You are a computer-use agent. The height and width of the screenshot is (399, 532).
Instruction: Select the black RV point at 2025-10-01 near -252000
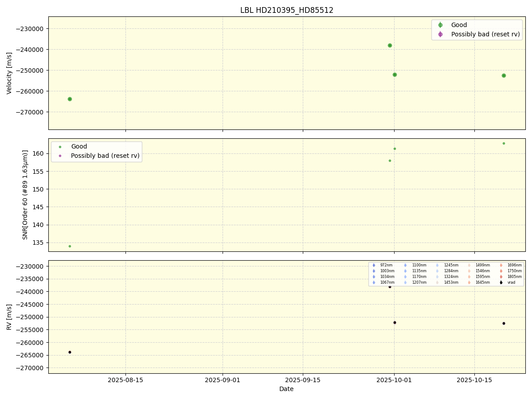tap(395, 322)
